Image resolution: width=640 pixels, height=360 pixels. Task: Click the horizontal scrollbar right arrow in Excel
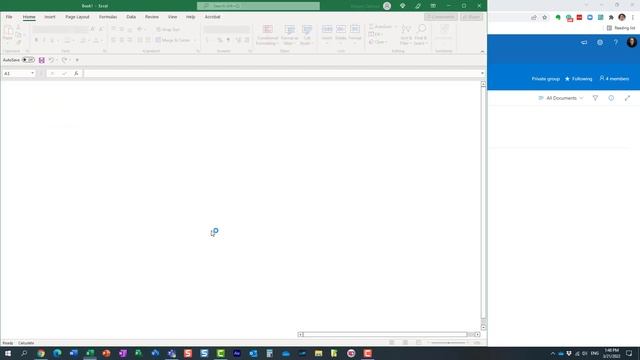pos(477,334)
